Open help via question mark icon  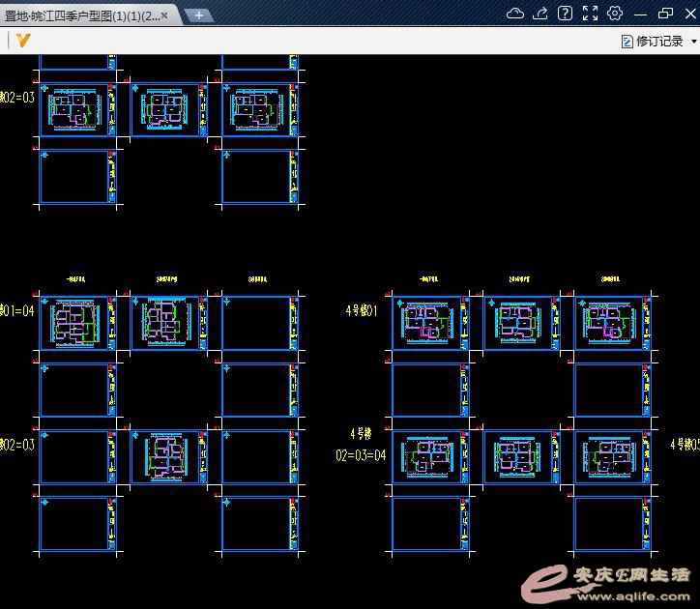pos(566,13)
